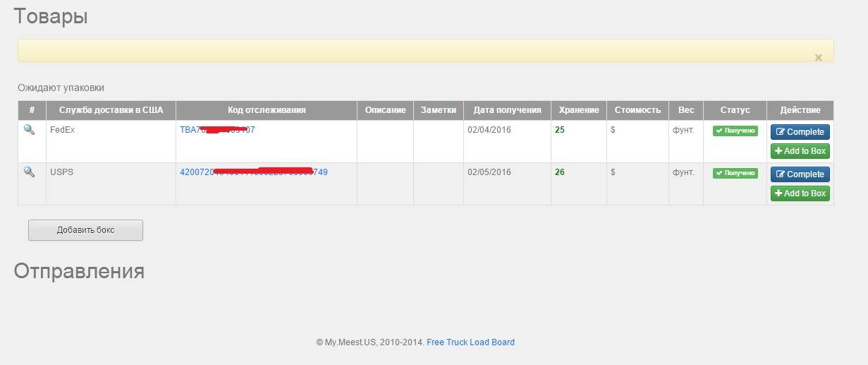This screenshot has width=868, height=365.
Task: Click the Дата получения column header
Action: (x=507, y=110)
